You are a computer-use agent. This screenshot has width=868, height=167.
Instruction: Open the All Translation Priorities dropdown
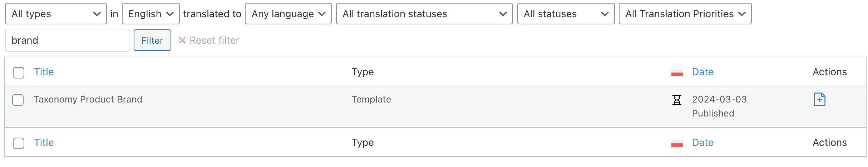coord(685,14)
